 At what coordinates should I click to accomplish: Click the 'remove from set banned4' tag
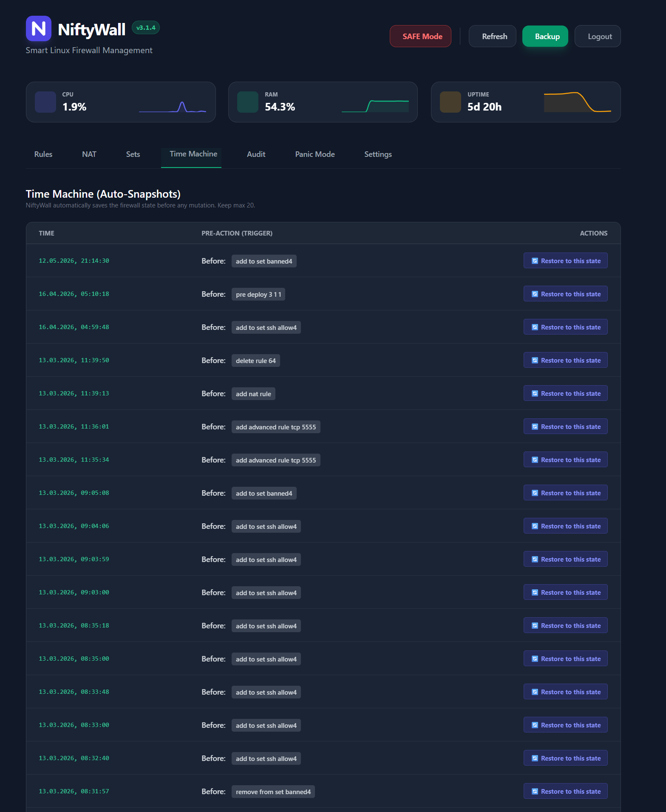[x=273, y=792]
